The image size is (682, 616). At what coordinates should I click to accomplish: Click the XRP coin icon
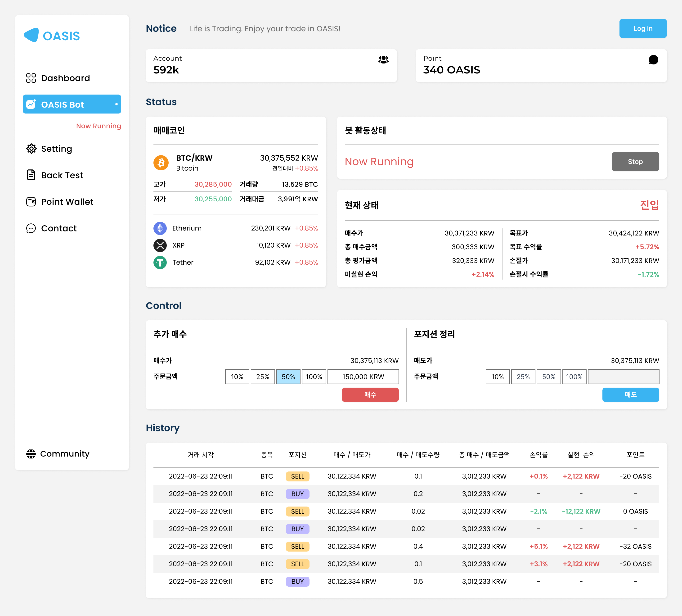[160, 245]
